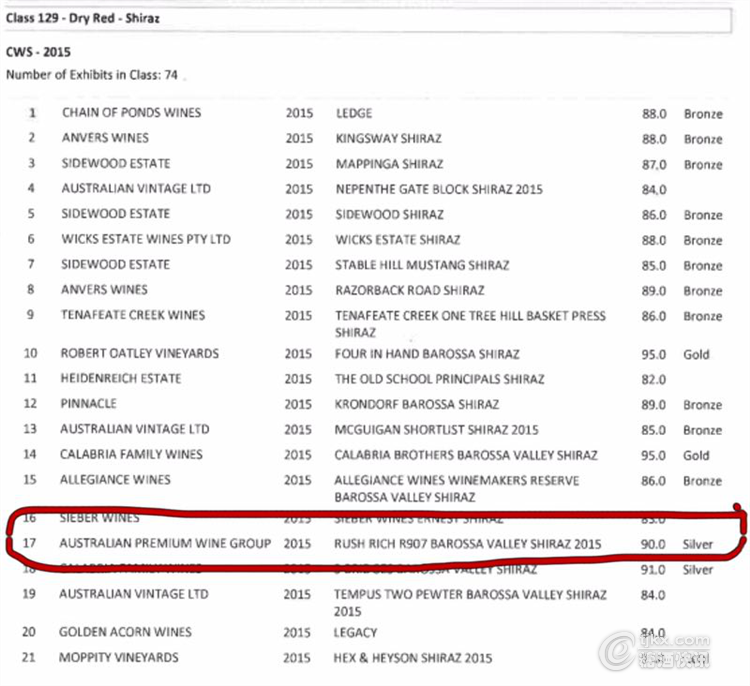Viewport: 750px width, 686px height.
Task: Click "CALABRIA BROTHERS BAROSSA VALLEY SHIRAZ"
Action: coord(466,455)
